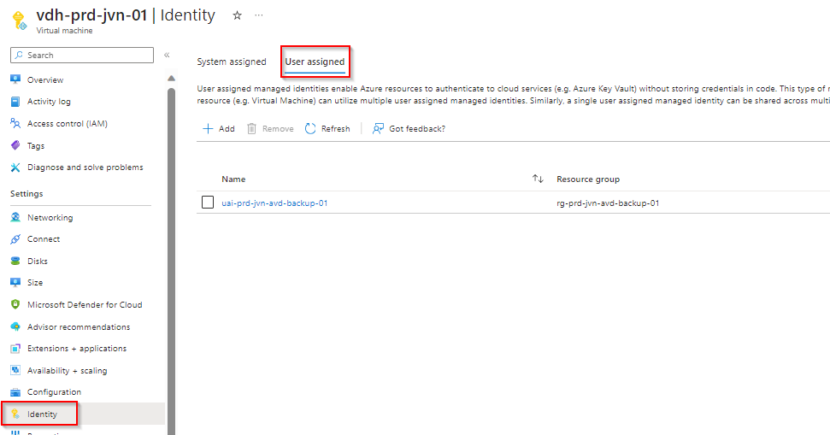The width and height of the screenshot is (830, 435).
Task: Select Identity in the sidebar
Action: pyautogui.click(x=42, y=414)
